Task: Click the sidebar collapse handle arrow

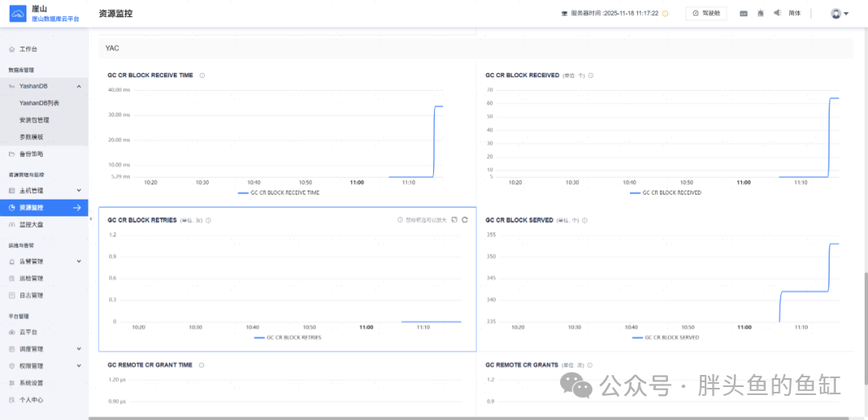Action: click(90, 220)
